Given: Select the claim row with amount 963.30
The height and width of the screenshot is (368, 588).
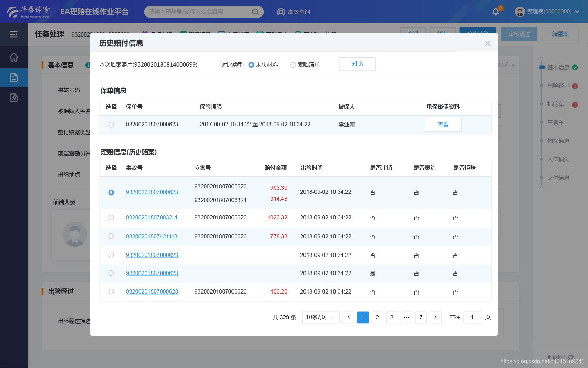Looking at the screenshot, I should pyautogui.click(x=111, y=192).
